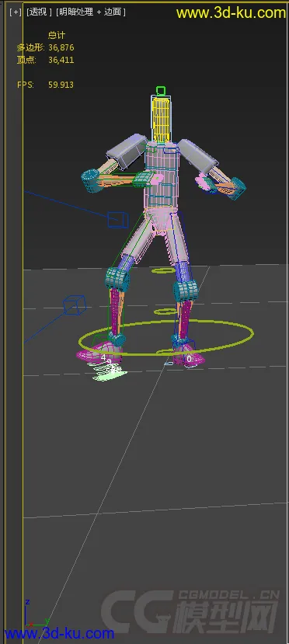Select the teal knee joint above foot 0
289x644 pixels.
(x=186, y=290)
